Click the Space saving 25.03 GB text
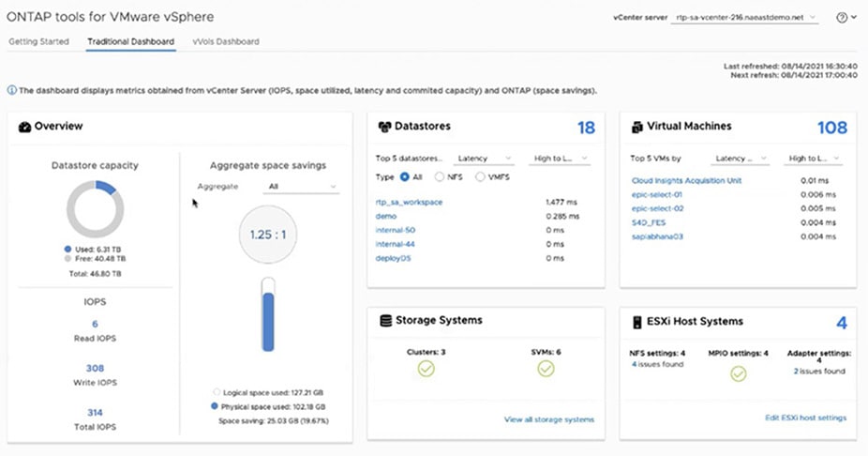This screenshot has width=868, height=456. (x=274, y=421)
